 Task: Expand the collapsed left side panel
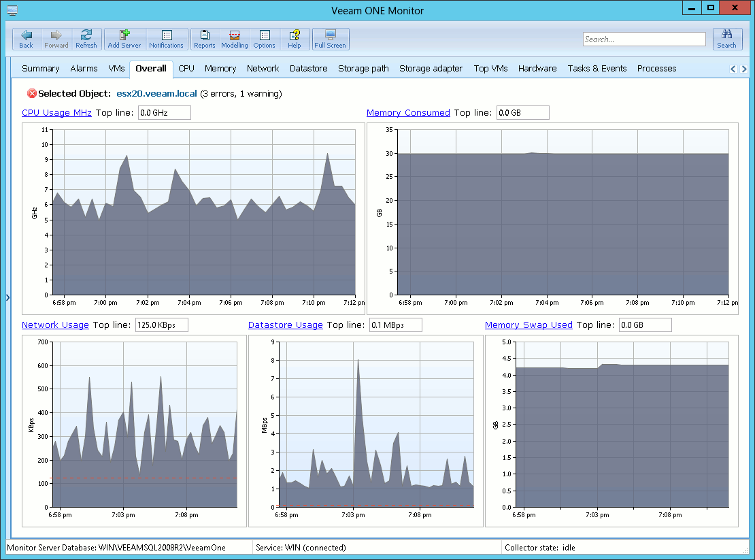(7, 297)
